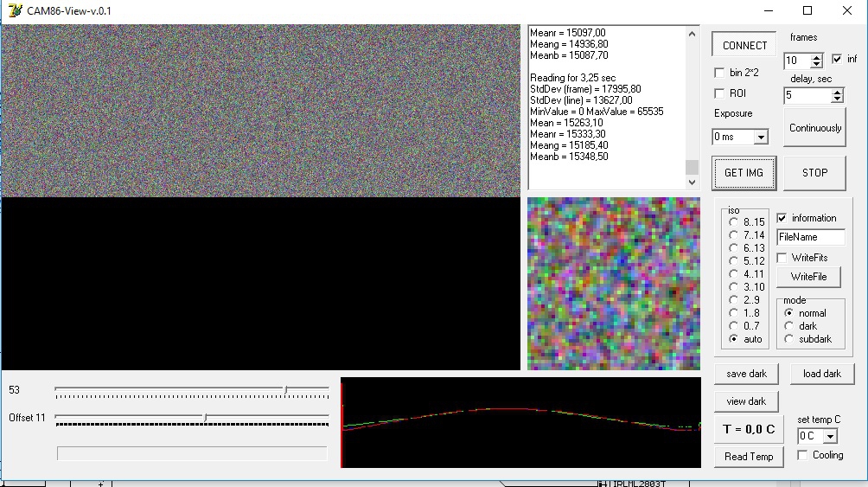The image size is (868, 487).
Task: Increase frames count with up arrow
Action: pos(816,57)
